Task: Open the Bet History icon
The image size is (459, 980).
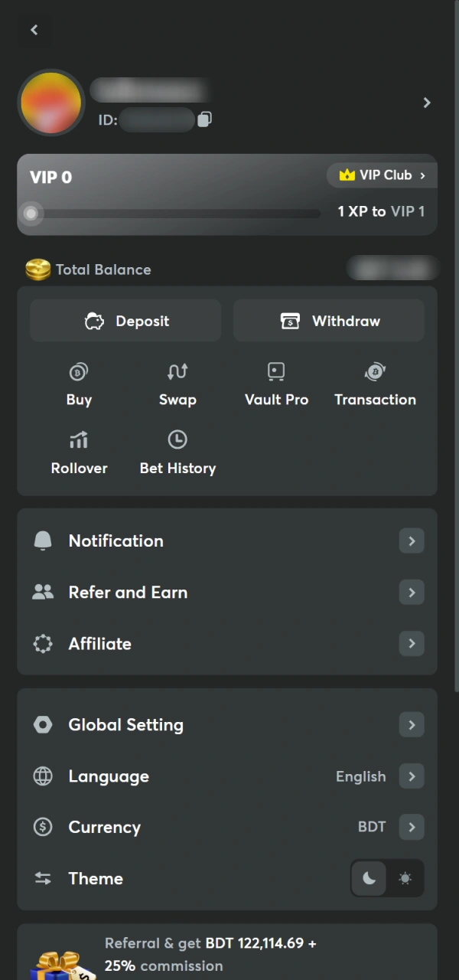Action: pos(177,440)
